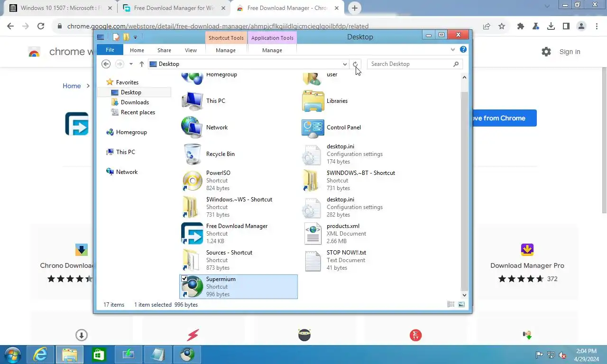
Task: Click the Sign in link
Action: pos(570,52)
